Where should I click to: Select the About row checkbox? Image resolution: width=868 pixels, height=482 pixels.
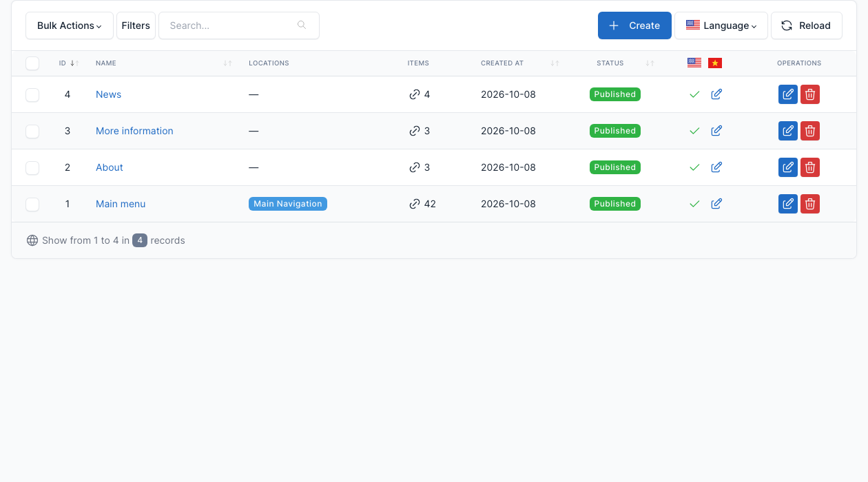coord(32,167)
